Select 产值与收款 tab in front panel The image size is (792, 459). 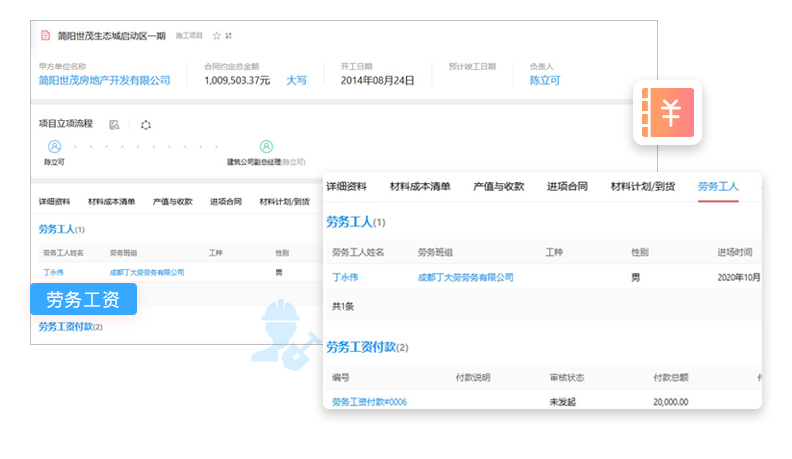(498, 186)
